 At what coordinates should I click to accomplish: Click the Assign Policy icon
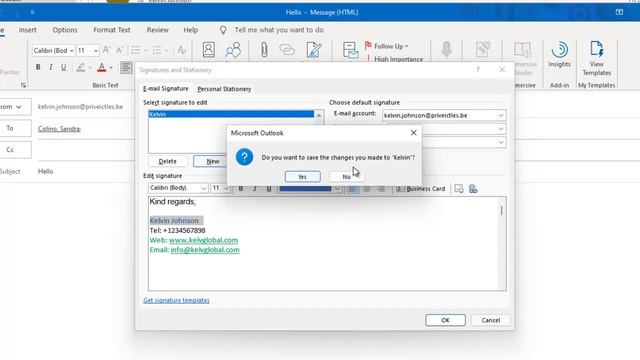(350, 50)
